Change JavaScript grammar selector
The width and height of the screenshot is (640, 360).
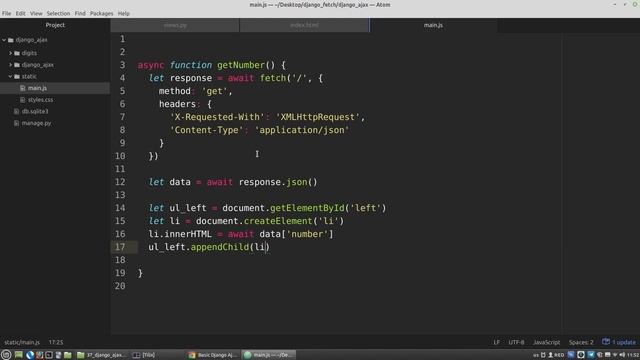point(546,342)
